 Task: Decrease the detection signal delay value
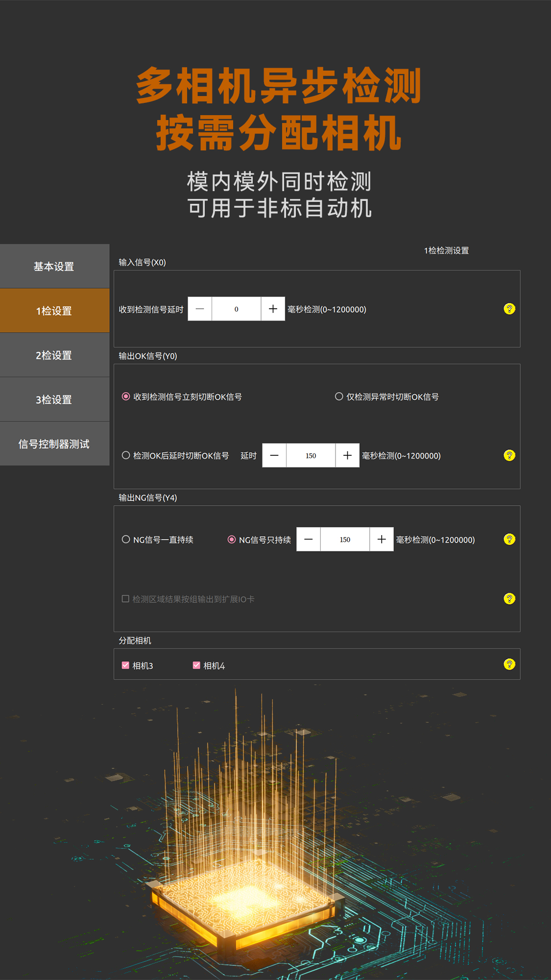coord(200,309)
